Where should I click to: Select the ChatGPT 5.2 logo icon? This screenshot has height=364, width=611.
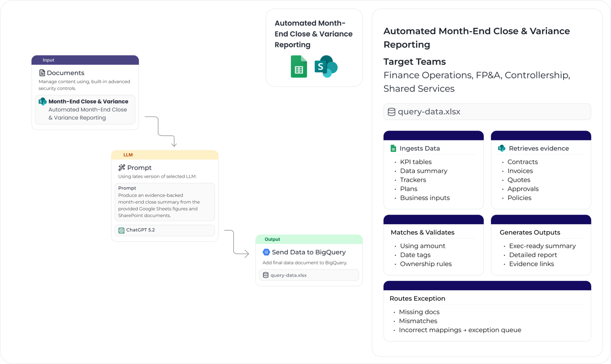(122, 230)
